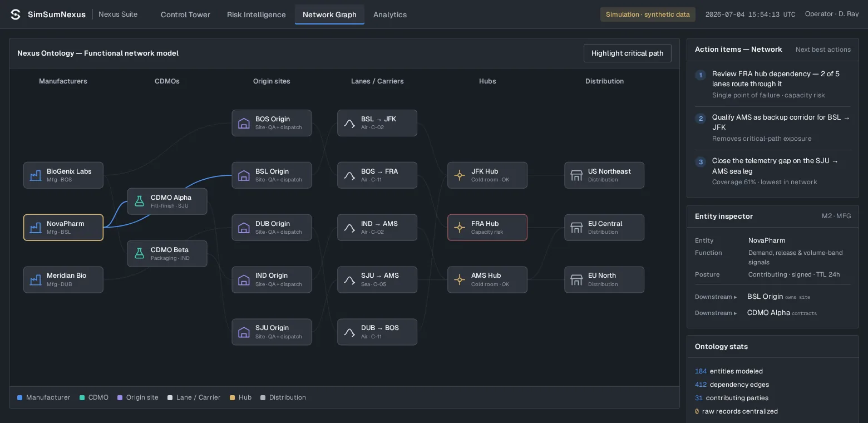Viewport: 868px width, 423px height.
Task: Select the BOS Origin site icon
Action: tap(244, 123)
